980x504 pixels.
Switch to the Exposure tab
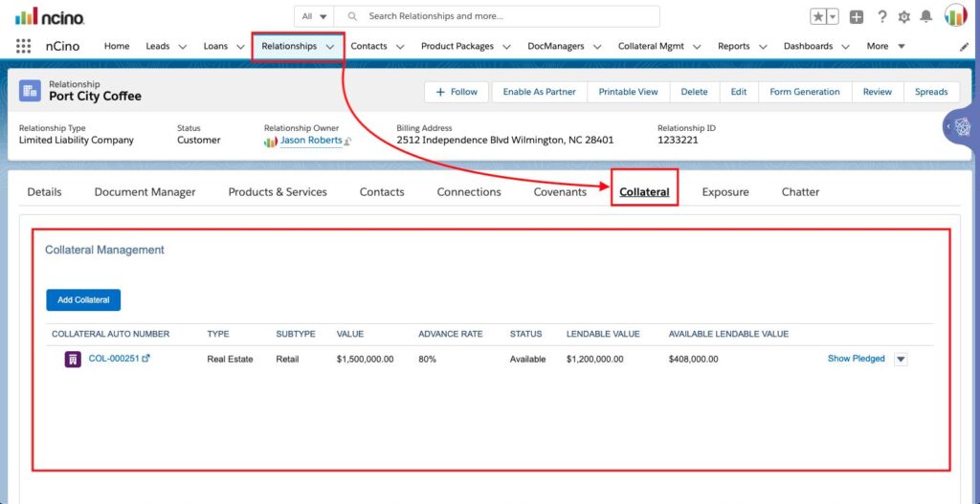click(x=725, y=192)
